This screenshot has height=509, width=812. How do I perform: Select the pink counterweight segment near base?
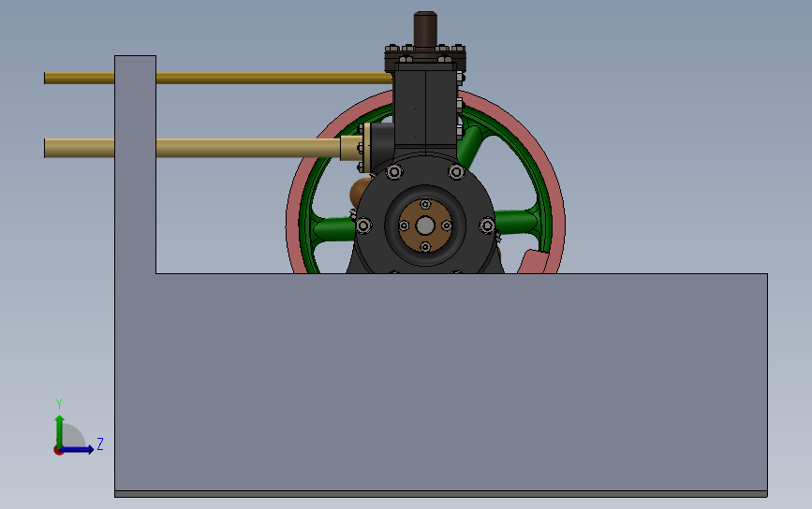(x=532, y=262)
